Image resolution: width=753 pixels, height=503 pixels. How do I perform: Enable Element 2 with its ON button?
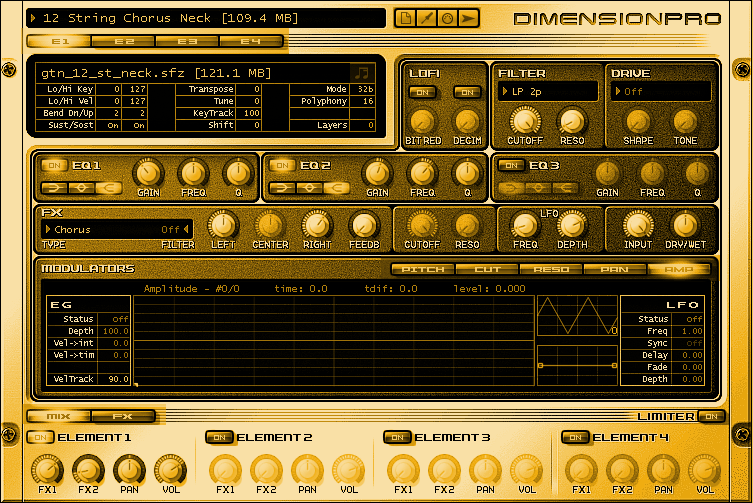(219, 438)
